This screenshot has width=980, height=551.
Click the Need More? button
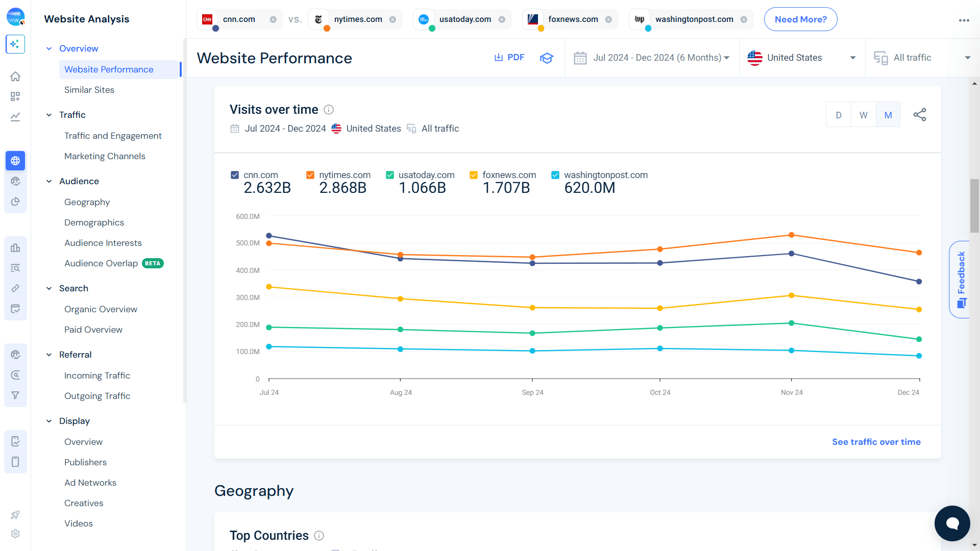tap(800, 19)
